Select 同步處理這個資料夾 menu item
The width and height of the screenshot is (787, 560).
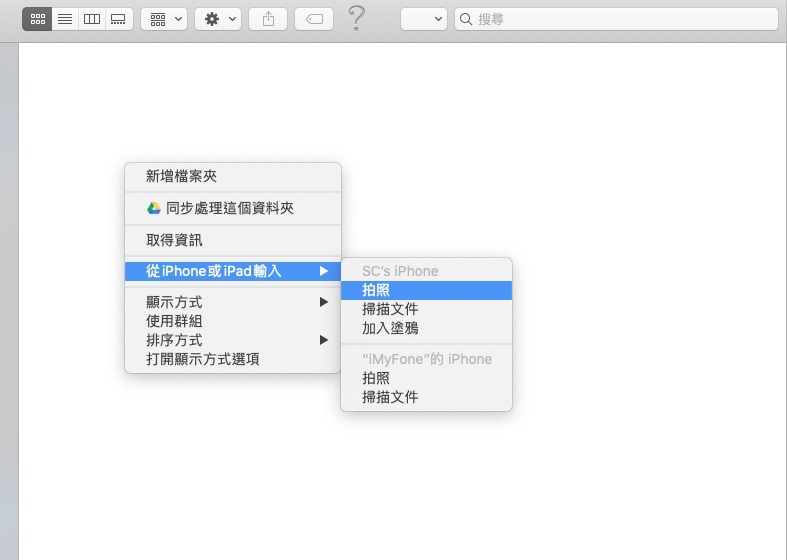pos(233,208)
